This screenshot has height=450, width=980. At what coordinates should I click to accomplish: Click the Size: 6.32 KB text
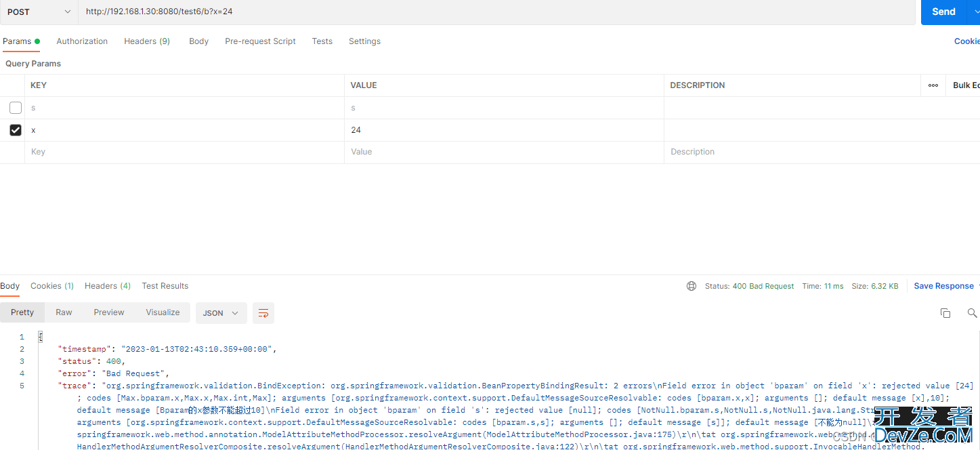[x=875, y=286]
